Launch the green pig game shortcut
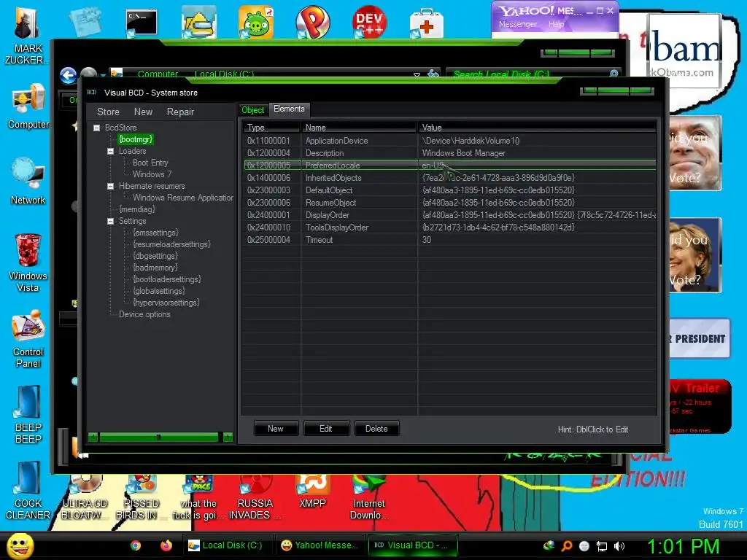 tap(256, 23)
